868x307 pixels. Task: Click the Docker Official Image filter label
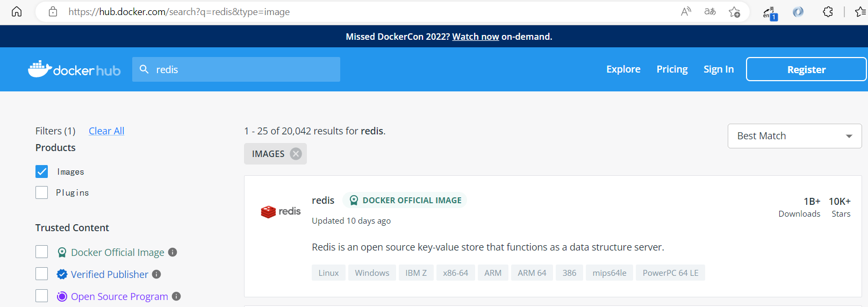tap(118, 252)
